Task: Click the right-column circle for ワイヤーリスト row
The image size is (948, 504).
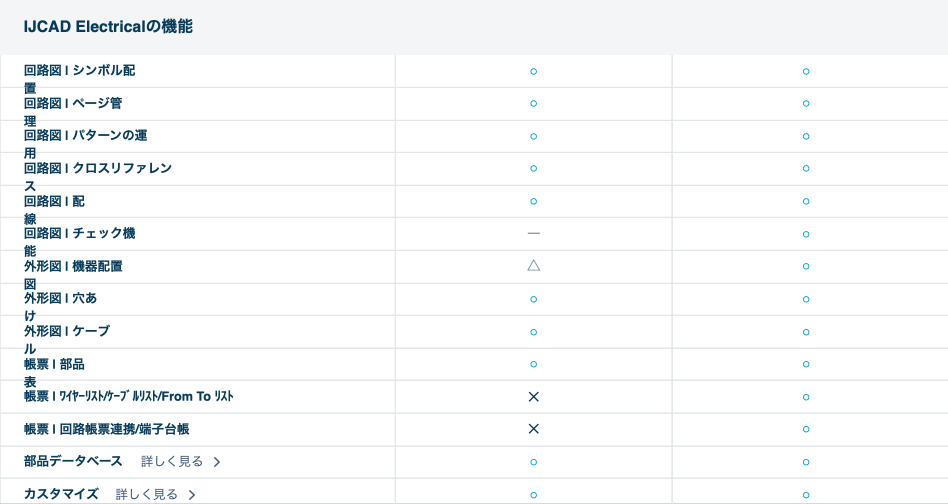Action: (x=806, y=397)
